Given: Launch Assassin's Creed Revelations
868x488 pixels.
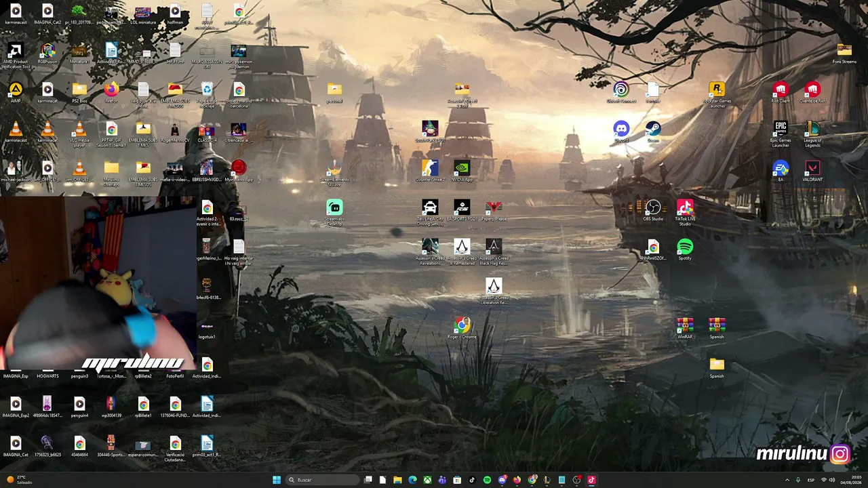Looking at the screenshot, I should click(x=430, y=251).
